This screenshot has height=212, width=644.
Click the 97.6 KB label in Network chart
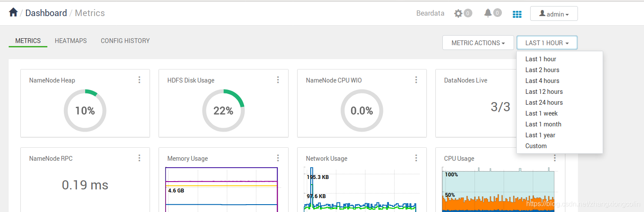(x=316, y=196)
